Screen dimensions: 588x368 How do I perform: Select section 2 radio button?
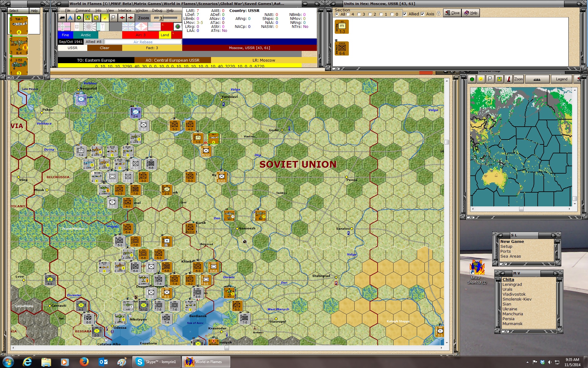coord(370,14)
